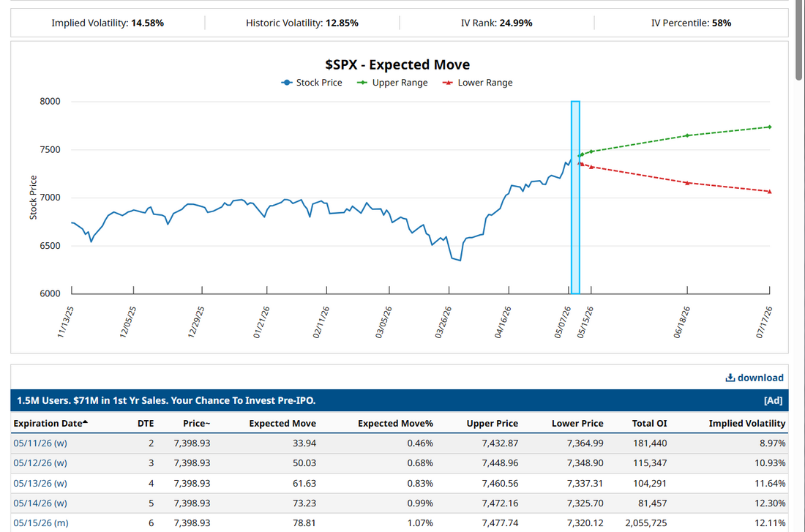Toggle Lower Range series in chart legend

[477, 83]
